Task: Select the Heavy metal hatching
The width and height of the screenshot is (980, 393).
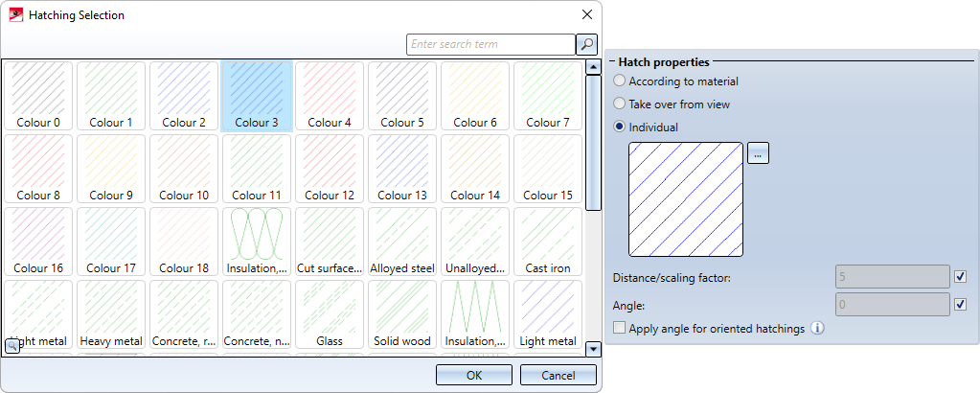Action: click(111, 313)
